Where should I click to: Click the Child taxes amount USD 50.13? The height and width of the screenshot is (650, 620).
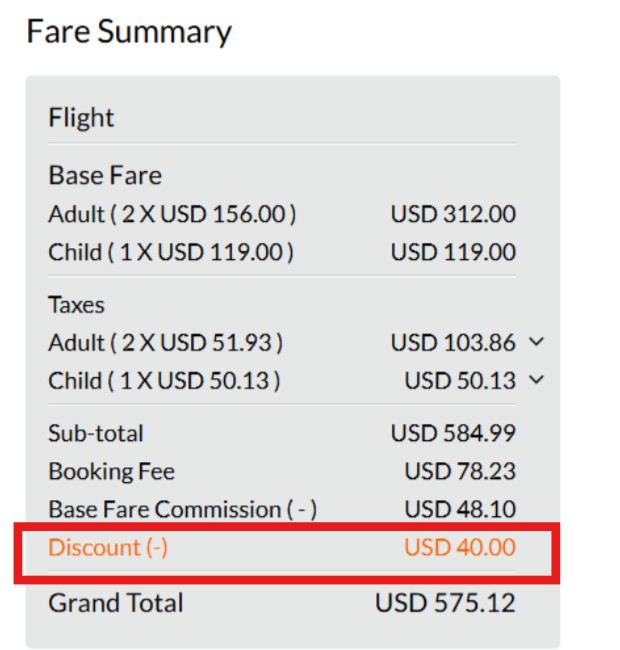(x=460, y=381)
